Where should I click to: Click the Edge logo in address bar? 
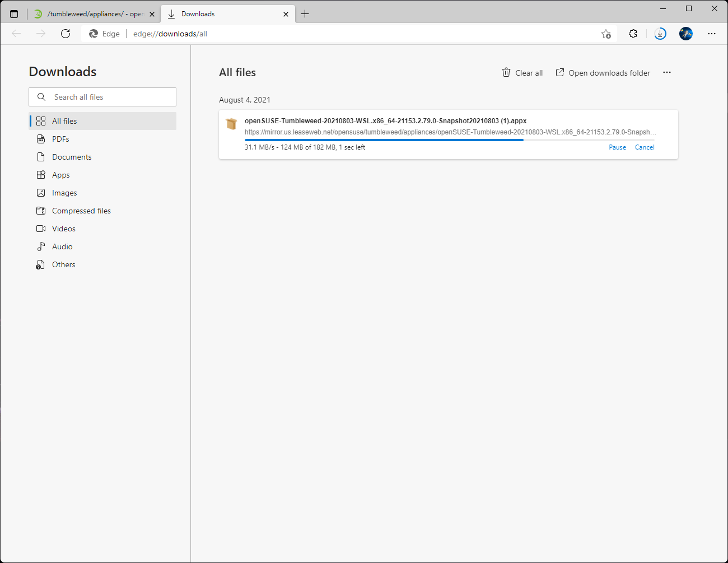(x=94, y=34)
